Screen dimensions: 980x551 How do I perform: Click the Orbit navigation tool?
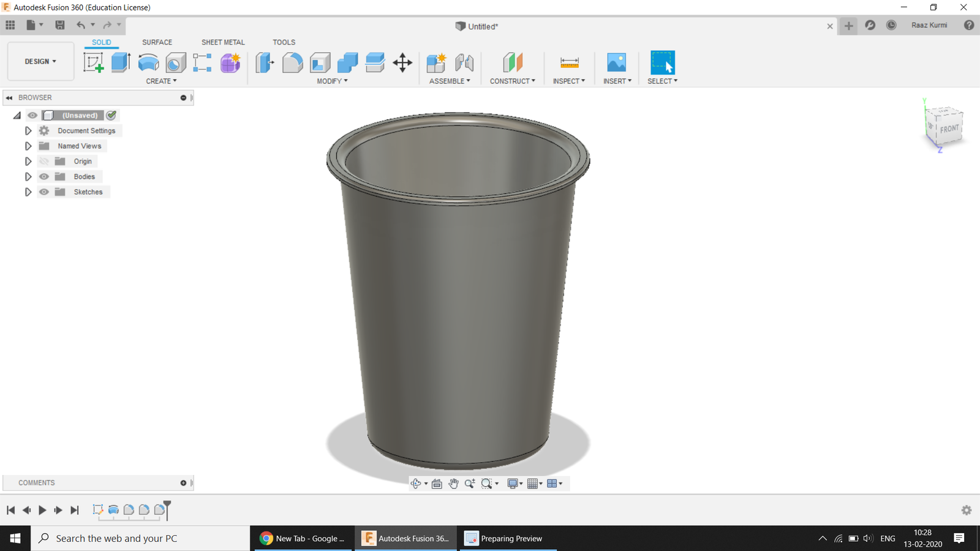(416, 484)
